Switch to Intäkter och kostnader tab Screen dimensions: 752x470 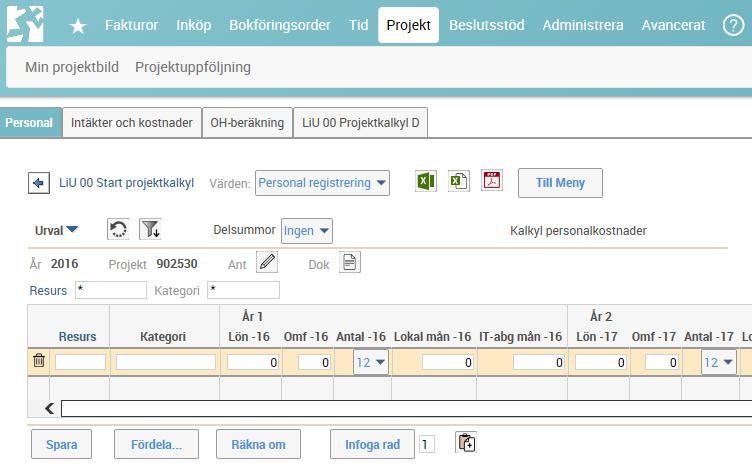(132, 123)
